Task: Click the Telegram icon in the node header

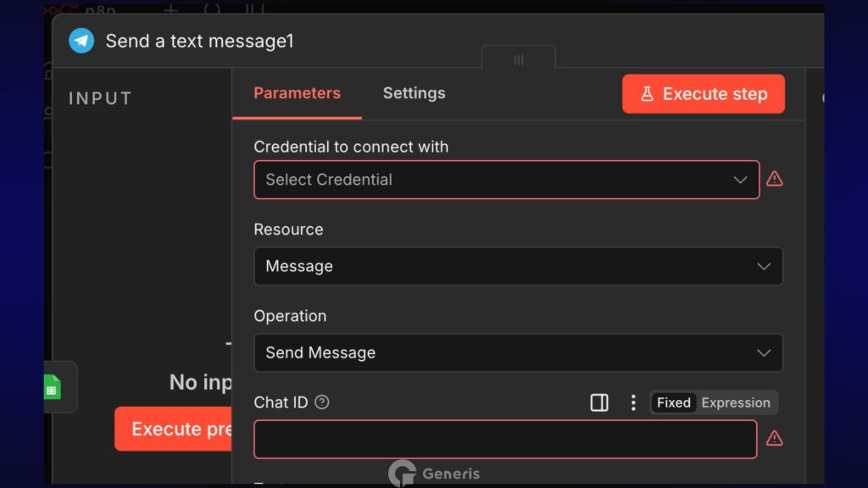Action: (81, 41)
